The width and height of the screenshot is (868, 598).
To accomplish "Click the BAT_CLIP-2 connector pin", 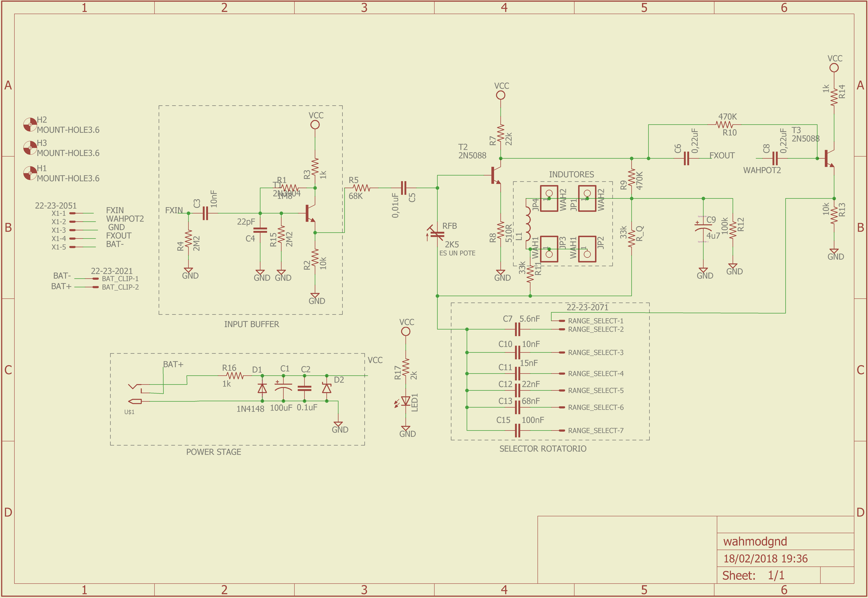I will click(95, 287).
